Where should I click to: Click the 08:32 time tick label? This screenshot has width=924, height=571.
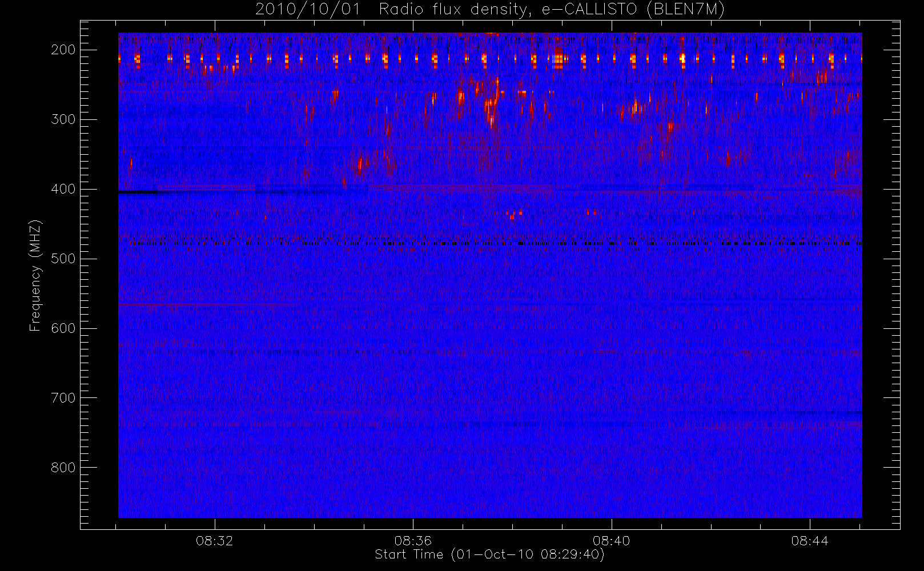[x=215, y=541]
